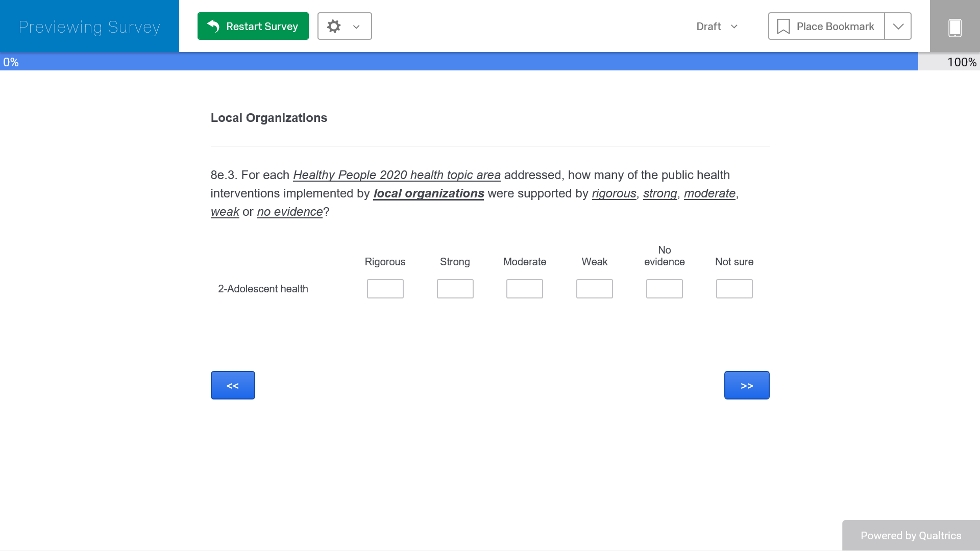Open the Healthy People 2020 health topic area link
Image resolution: width=980 pixels, height=551 pixels.
coord(397,175)
